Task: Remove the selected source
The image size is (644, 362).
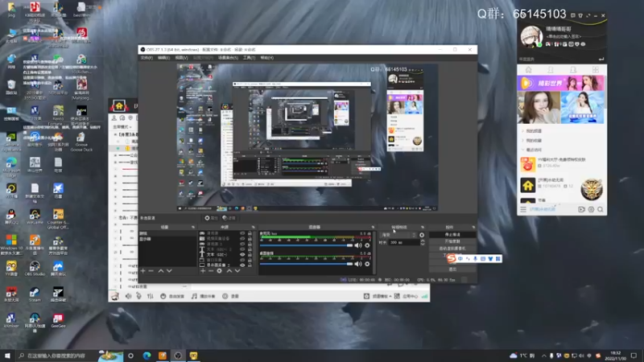Action: tap(211, 271)
